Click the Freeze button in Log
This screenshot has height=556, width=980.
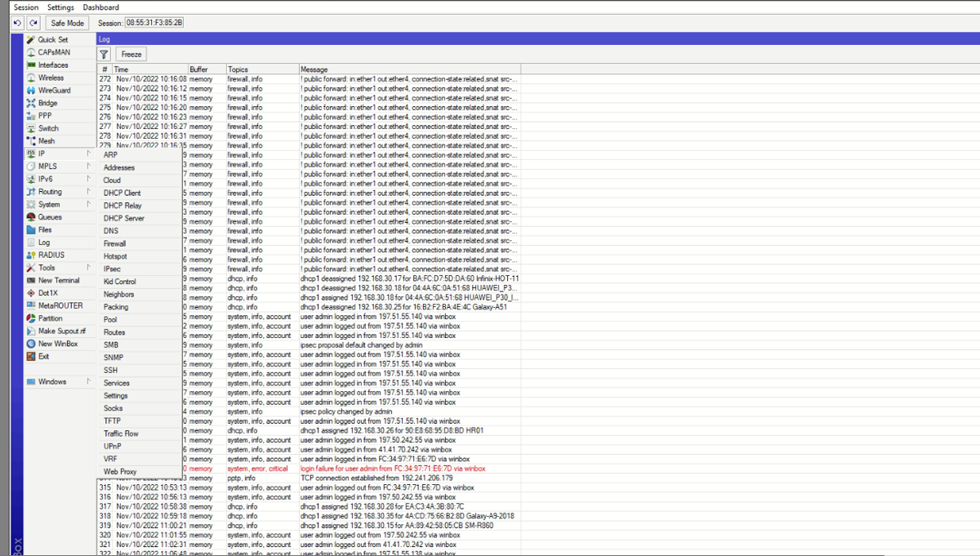click(x=131, y=54)
